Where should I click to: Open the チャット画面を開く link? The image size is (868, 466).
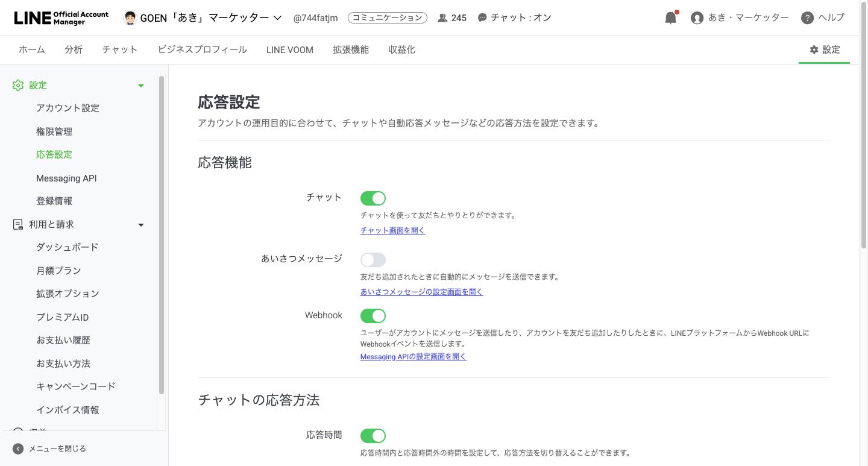tap(393, 230)
